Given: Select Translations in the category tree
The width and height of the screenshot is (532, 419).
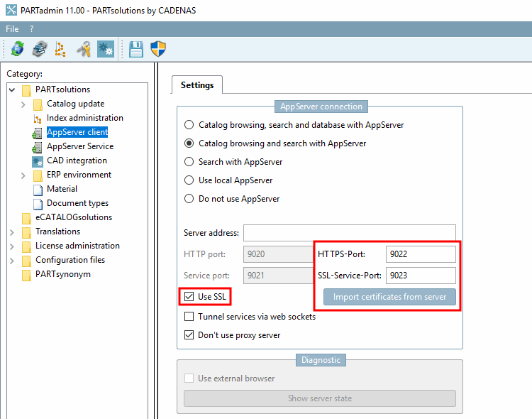Looking at the screenshot, I should [57, 232].
